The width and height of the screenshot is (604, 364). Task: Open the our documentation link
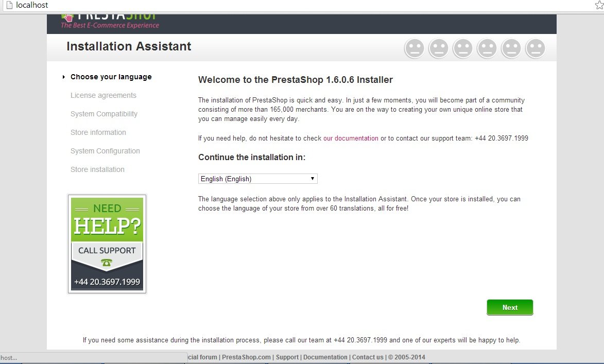point(351,138)
